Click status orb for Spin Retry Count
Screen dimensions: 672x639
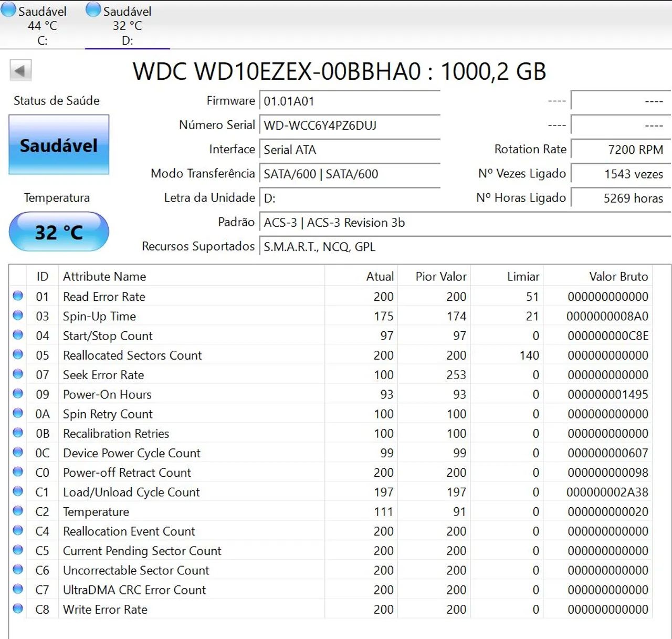[18, 413]
